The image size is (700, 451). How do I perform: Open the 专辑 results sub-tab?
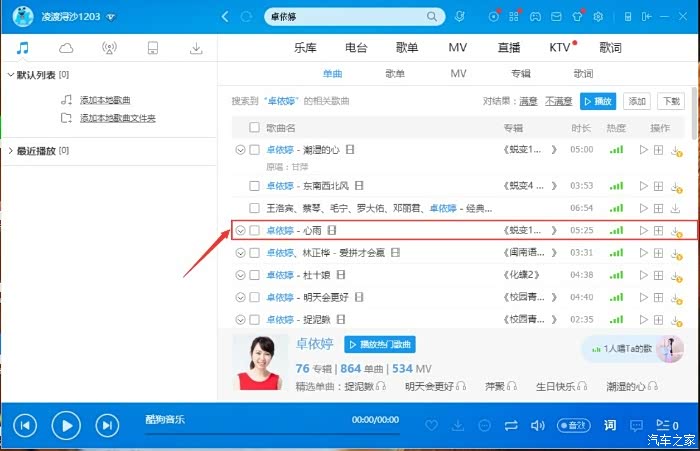coord(520,74)
